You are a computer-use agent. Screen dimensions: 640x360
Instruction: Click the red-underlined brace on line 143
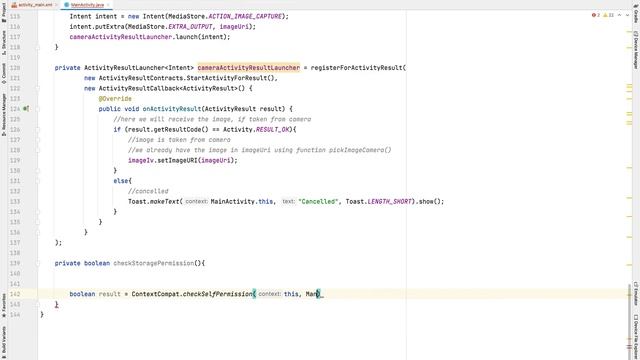pos(57,304)
